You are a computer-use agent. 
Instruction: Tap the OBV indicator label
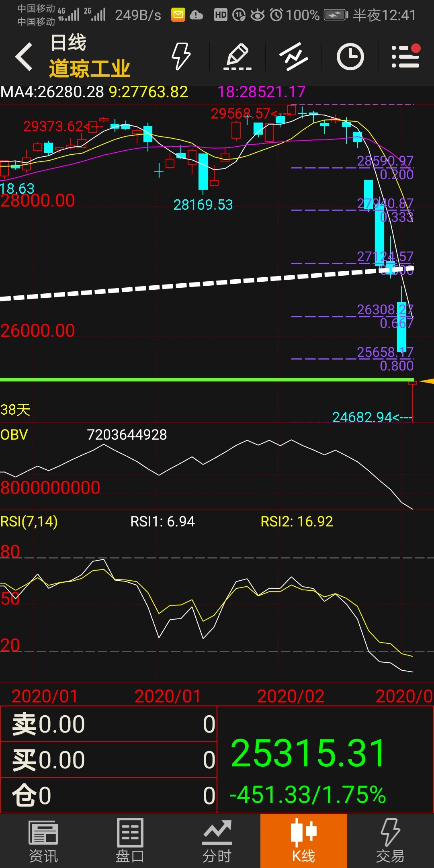(14, 435)
